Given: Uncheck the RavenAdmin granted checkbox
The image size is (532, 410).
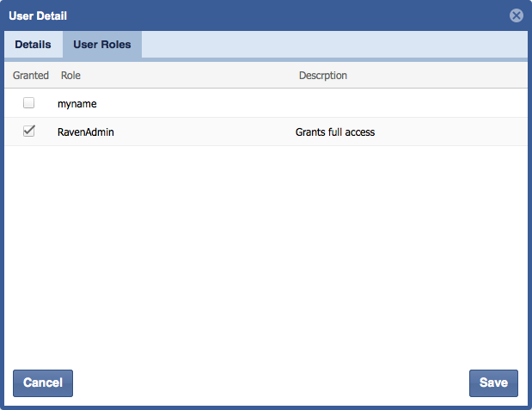Looking at the screenshot, I should coord(29,132).
